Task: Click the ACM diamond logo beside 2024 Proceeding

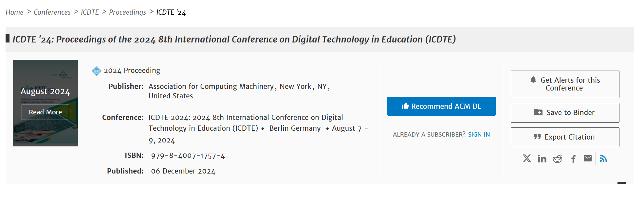Action: click(x=96, y=71)
